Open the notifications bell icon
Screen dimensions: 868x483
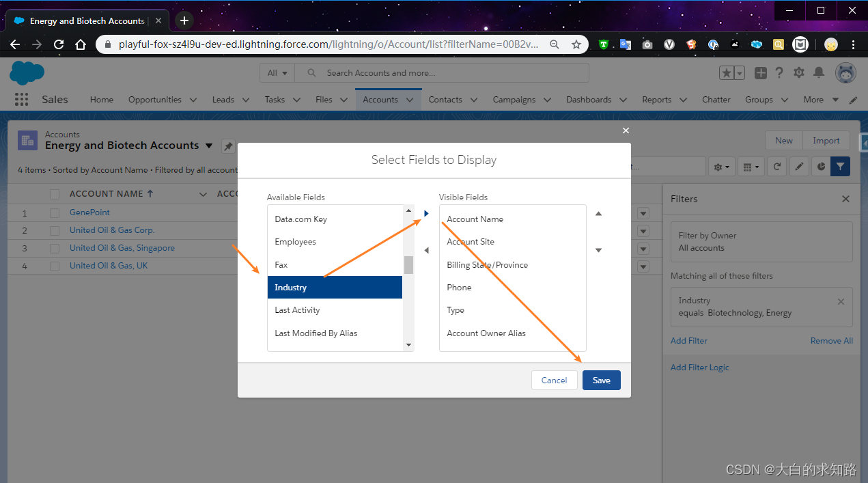point(818,72)
